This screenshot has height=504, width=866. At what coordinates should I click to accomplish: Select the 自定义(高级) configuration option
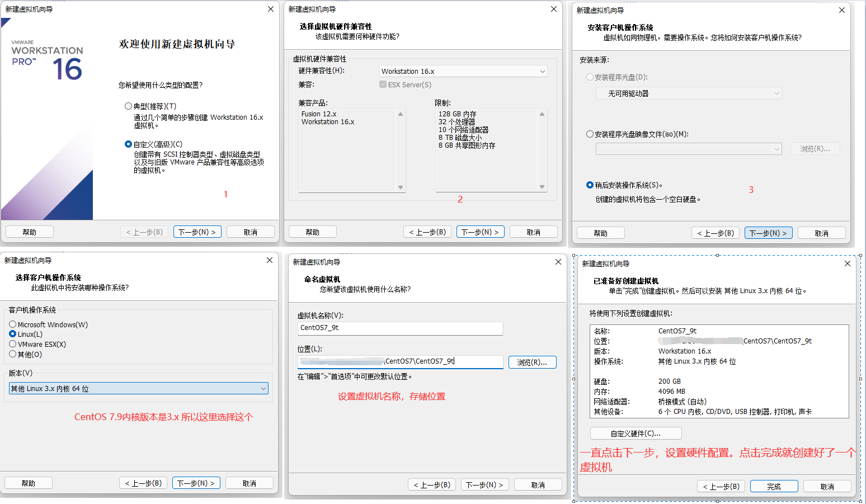click(129, 144)
